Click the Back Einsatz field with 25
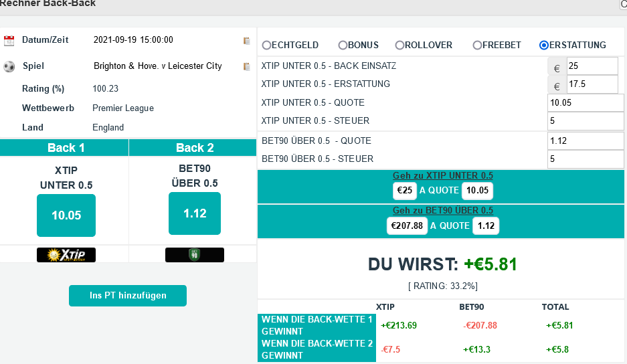Image resolution: width=627 pixels, height=364 pixels. [x=592, y=66]
